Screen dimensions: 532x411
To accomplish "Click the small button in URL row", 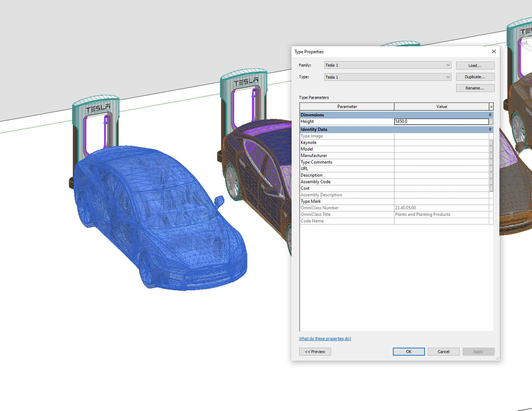I will pos(491,169).
